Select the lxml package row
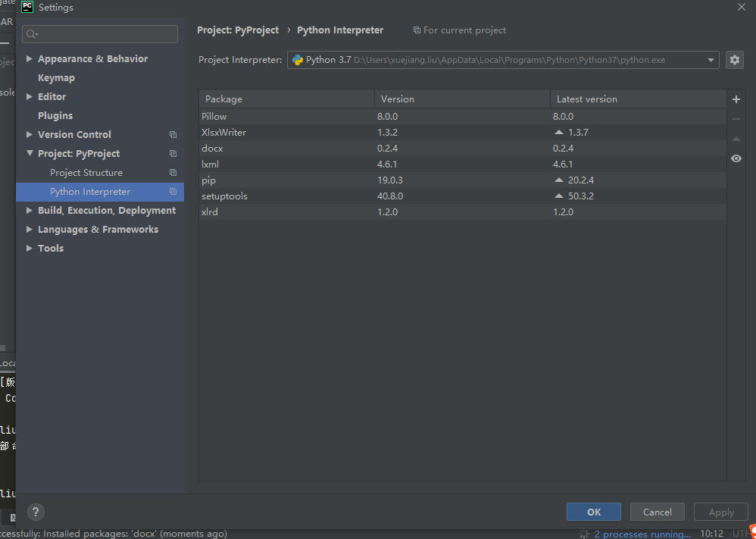Viewport: 756px width, 539px height. [463, 164]
